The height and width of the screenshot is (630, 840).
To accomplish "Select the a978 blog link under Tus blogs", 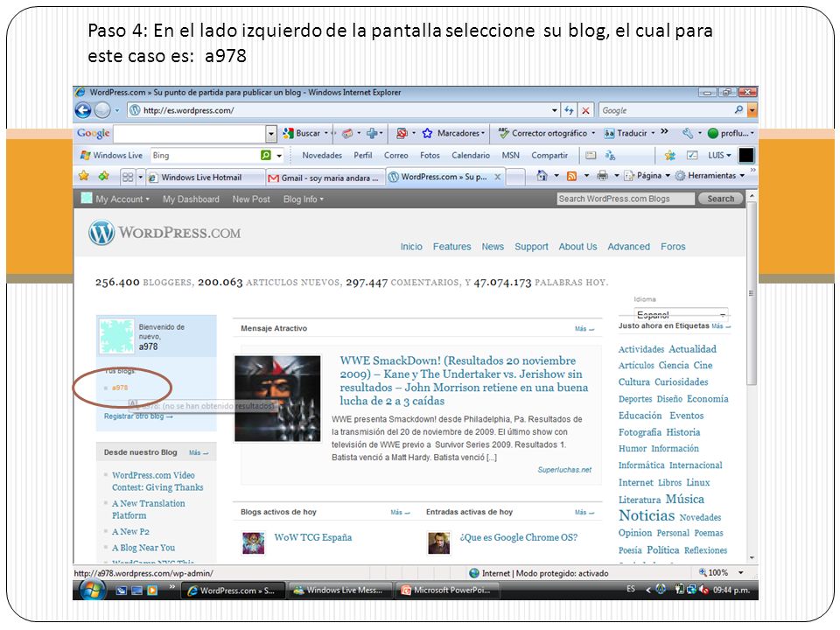I will coord(120,388).
